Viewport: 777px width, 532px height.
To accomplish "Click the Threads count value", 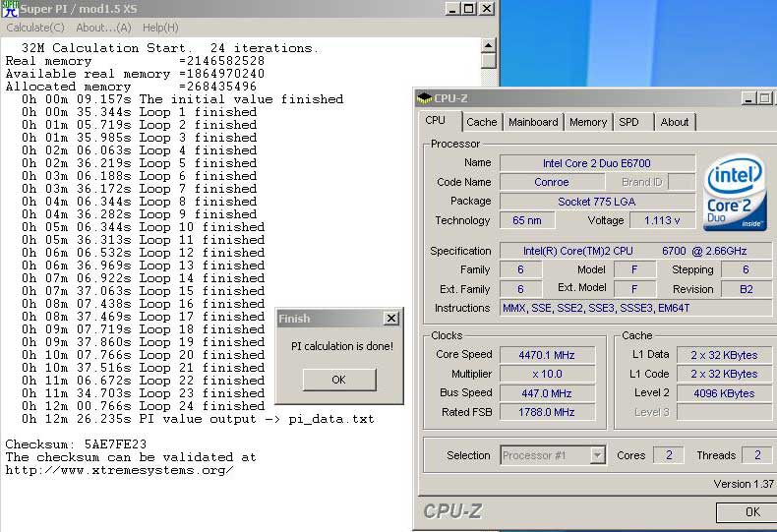I will click(757, 455).
